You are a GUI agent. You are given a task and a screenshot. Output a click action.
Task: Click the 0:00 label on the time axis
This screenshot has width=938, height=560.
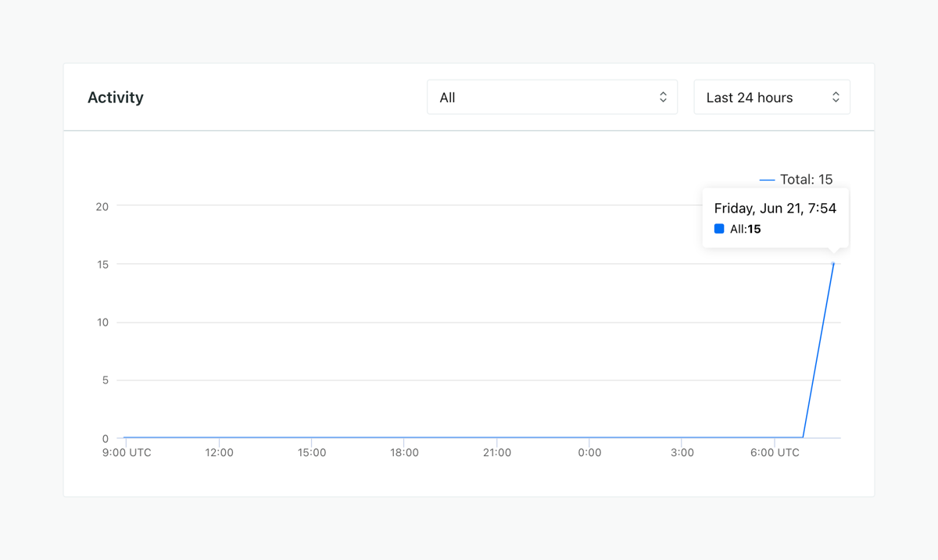[589, 451]
